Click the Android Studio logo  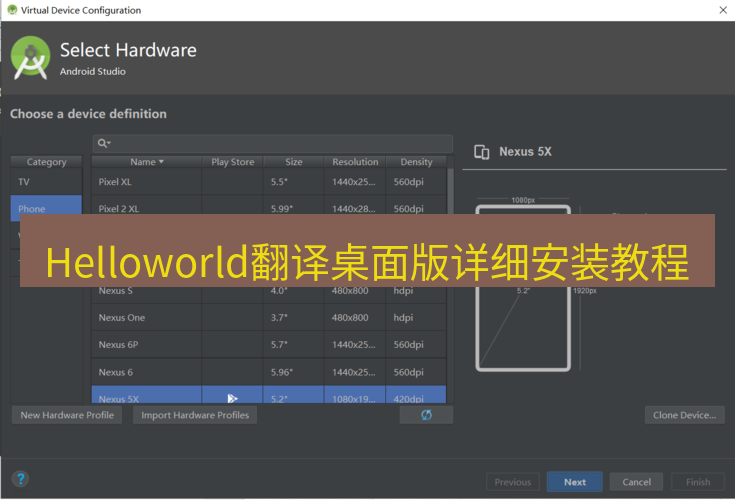pos(30,57)
